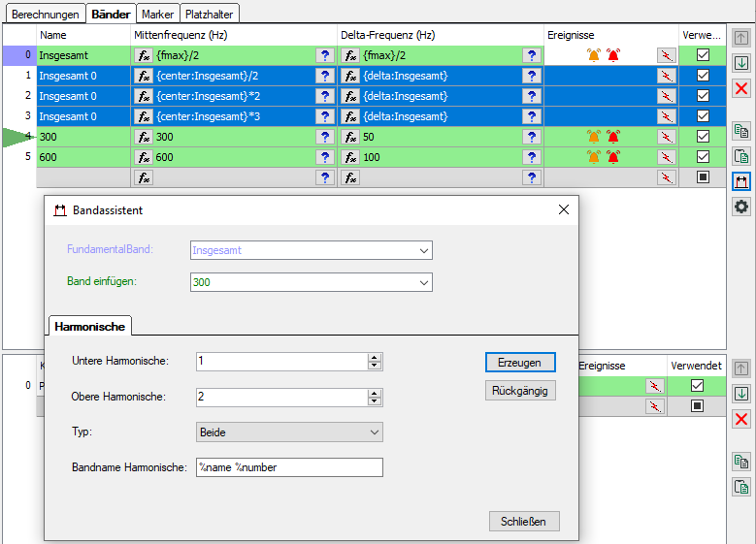Close the Bandassistent dialog
This screenshot has width=756, height=544.
coord(564,209)
